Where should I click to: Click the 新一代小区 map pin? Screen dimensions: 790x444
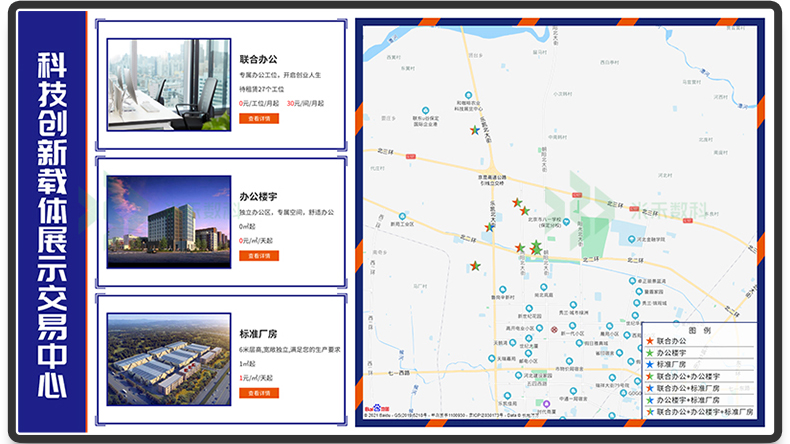pos(572,326)
